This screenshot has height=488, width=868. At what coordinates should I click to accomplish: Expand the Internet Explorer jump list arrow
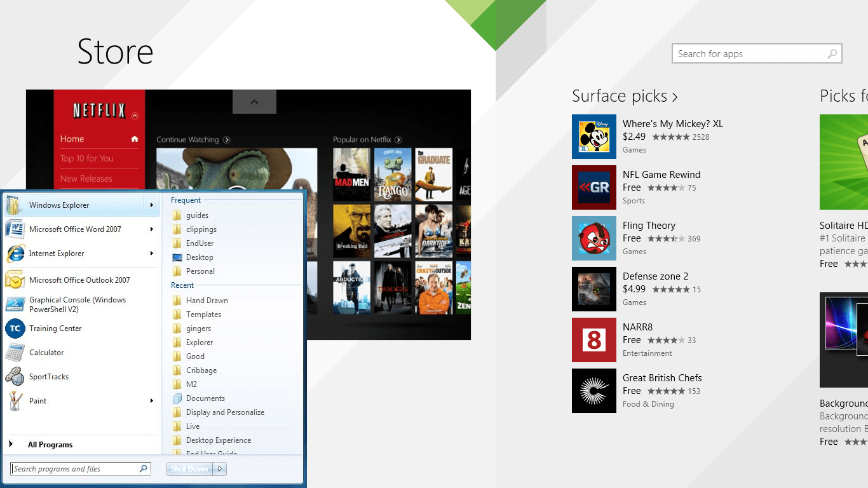click(x=152, y=254)
